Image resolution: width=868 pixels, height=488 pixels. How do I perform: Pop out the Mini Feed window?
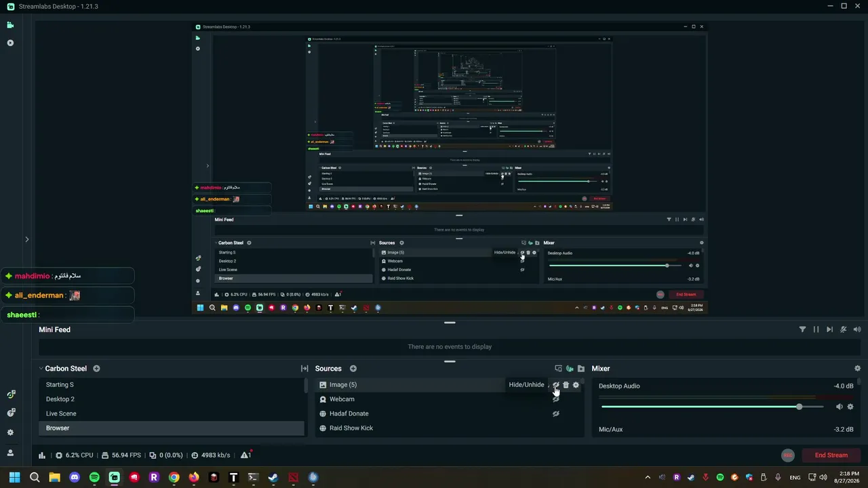(x=857, y=329)
